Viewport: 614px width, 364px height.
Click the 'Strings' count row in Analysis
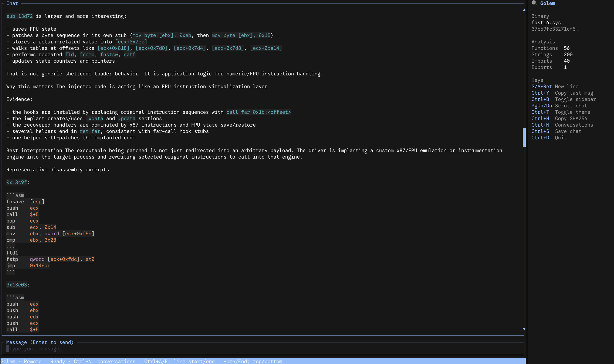(552, 55)
